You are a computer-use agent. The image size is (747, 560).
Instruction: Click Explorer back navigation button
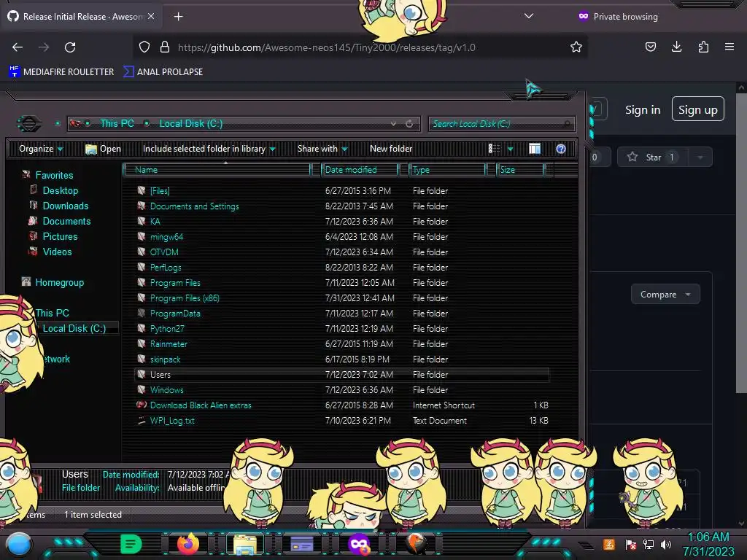click(28, 124)
